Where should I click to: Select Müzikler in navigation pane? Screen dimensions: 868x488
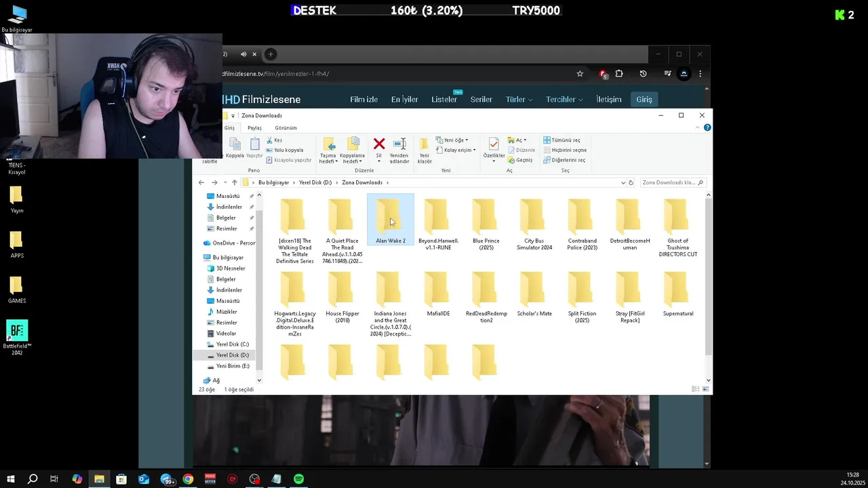click(226, 312)
